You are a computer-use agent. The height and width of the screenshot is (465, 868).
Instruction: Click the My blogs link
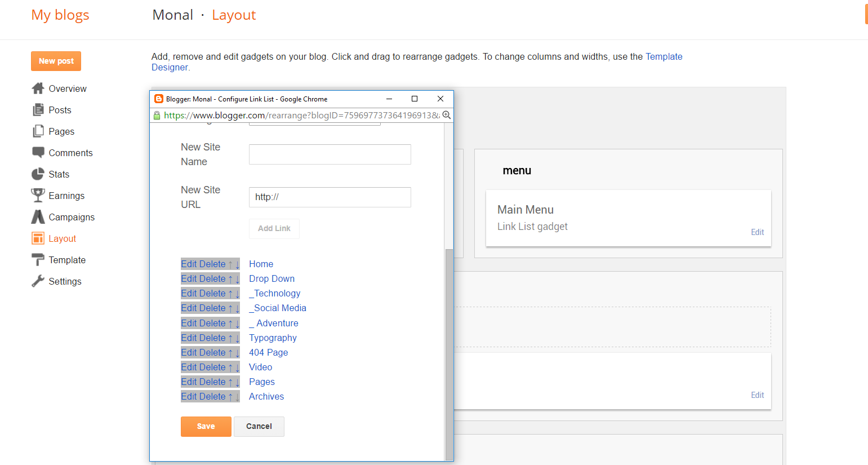[60, 15]
